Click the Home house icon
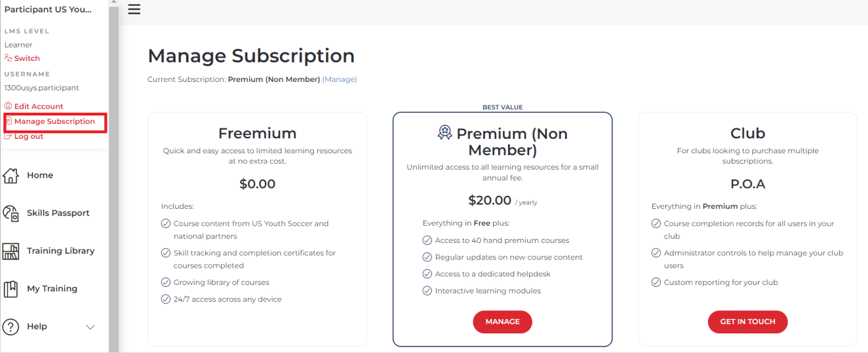Screen dimensions: 868x353 point(10,176)
